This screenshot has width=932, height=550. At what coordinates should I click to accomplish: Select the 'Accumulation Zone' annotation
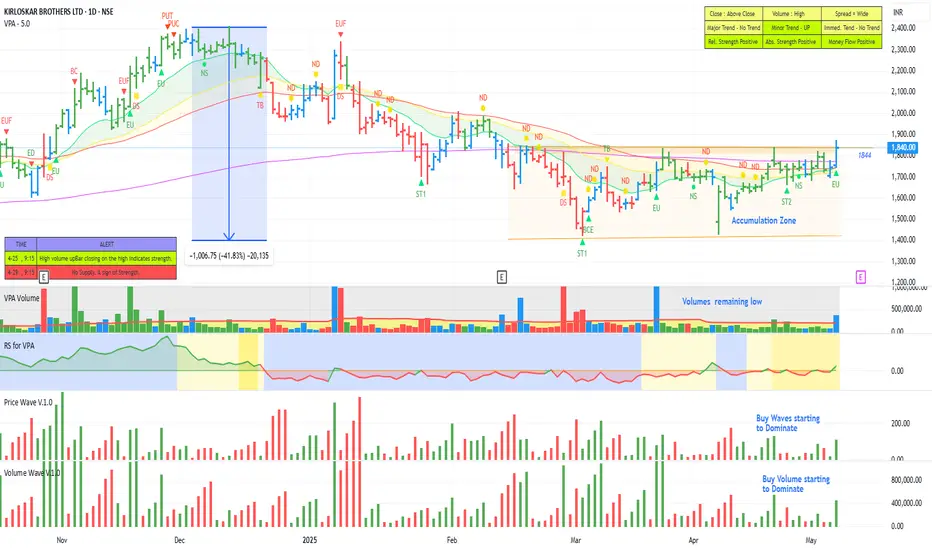[x=763, y=221]
